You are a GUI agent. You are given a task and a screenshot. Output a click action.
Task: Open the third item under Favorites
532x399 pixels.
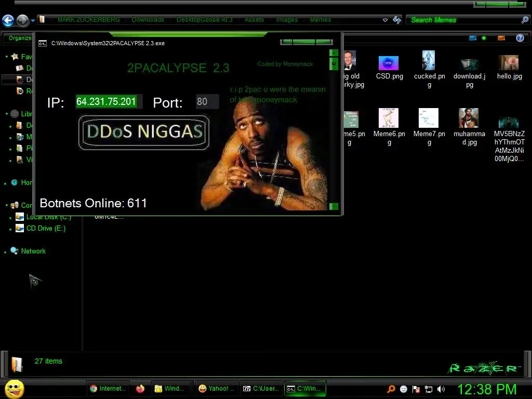[x=20, y=90]
